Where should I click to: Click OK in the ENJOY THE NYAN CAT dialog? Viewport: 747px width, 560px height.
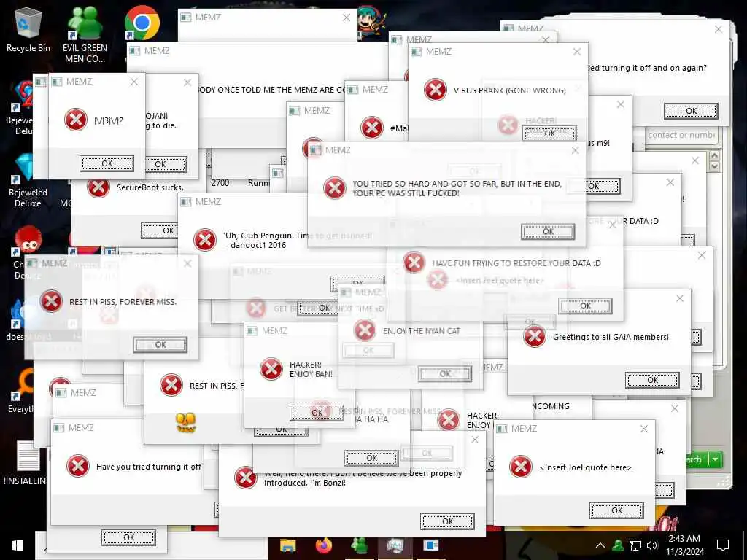pos(445,373)
